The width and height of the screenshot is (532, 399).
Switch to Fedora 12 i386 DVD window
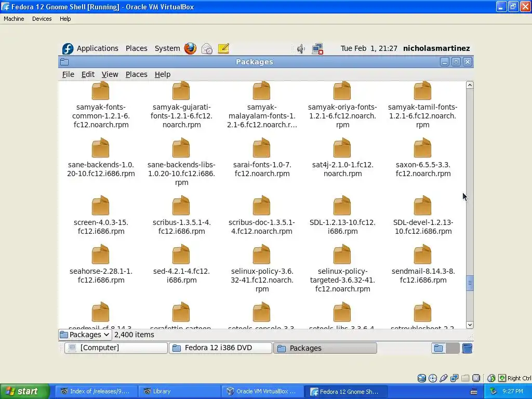[220, 348]
